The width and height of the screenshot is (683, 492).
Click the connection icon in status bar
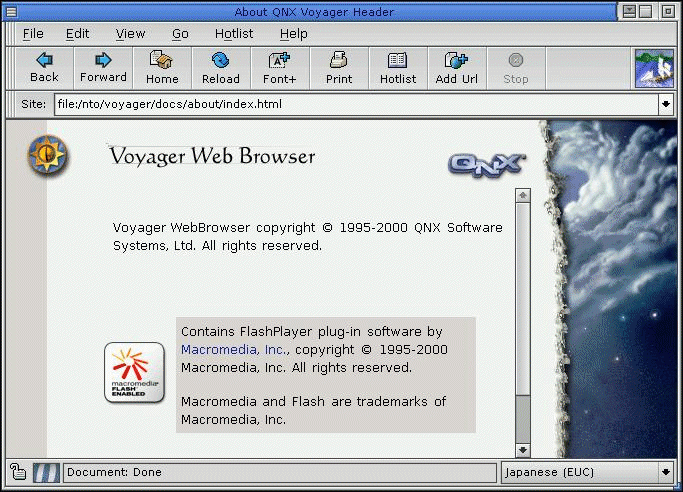point(18,472)
